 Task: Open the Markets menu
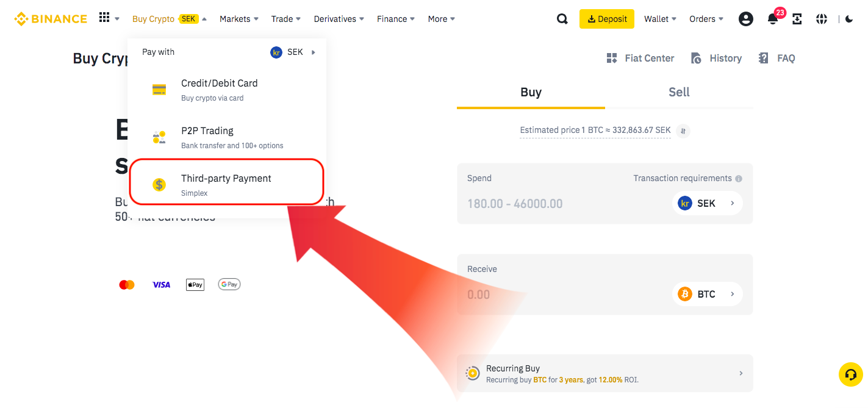point(239,19)
